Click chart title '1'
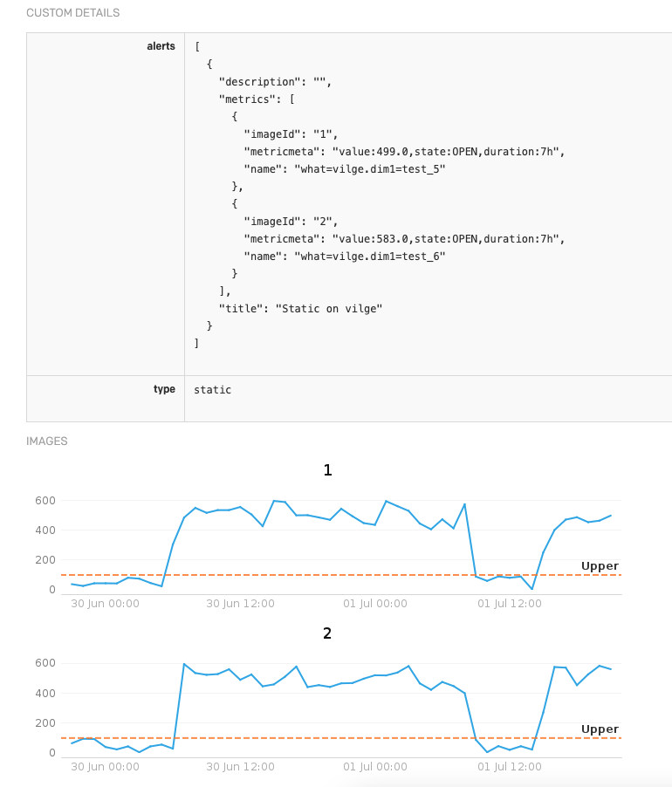Viewport: 672px width, 787px height. [x=327, y=470]
